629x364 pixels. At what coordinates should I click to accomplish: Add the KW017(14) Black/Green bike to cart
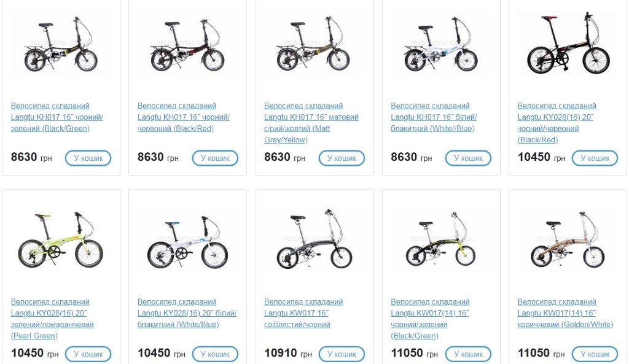[x=468, y=354]
